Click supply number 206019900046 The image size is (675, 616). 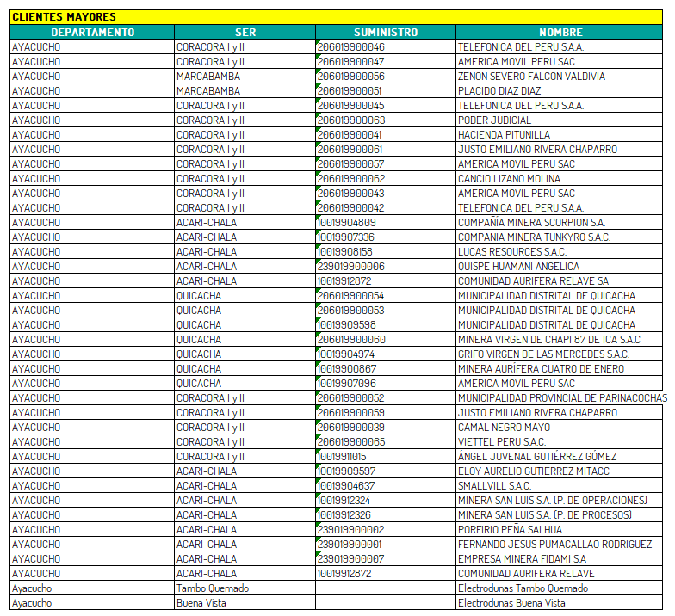pyautogui.click(x=351, y=46)
